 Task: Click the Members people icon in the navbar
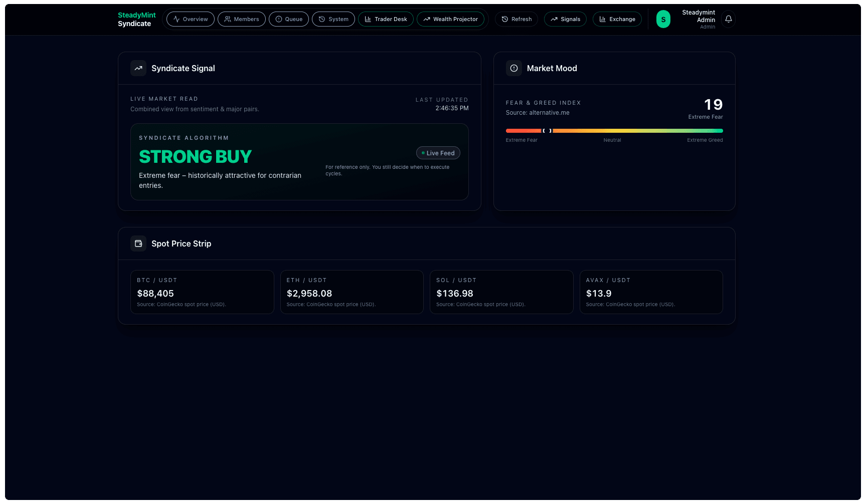(x=227, y=19)
